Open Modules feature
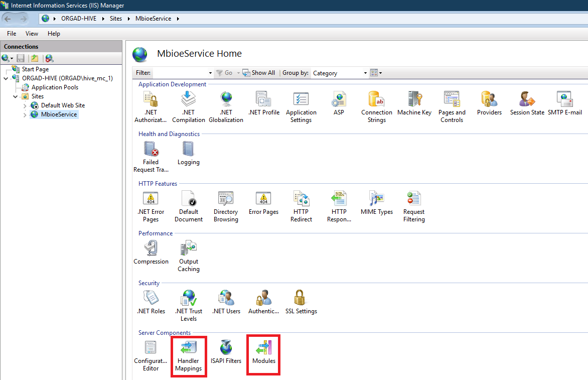This screenshot has width=588, height=380. pos(263,352)
